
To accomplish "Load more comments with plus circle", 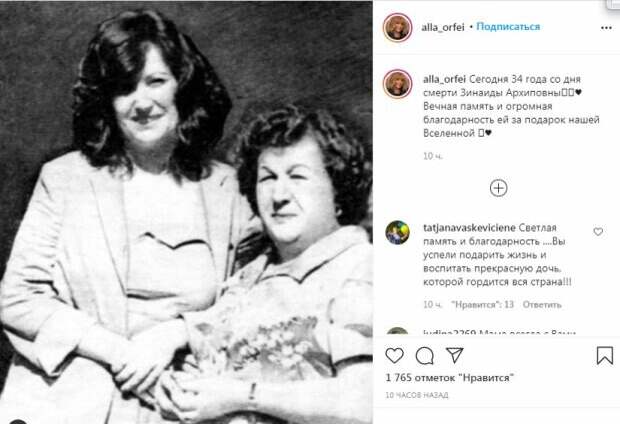I will tap(498, 188).
